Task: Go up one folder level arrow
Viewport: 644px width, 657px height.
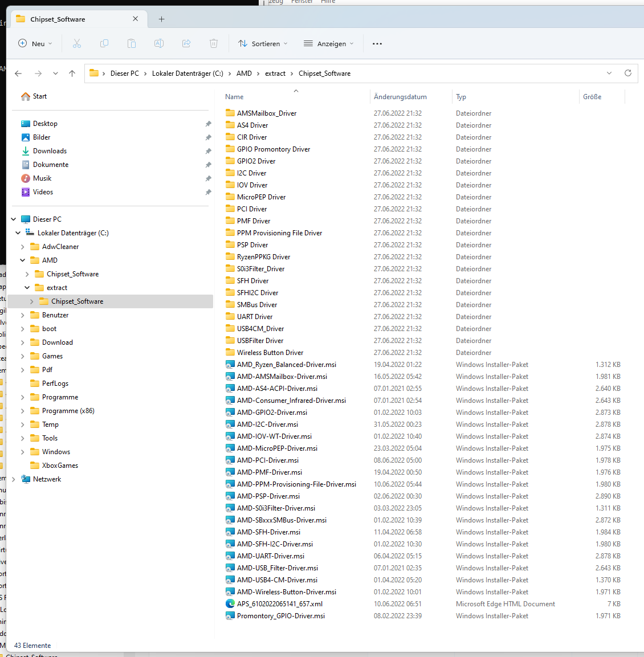Action: [72, 74]
